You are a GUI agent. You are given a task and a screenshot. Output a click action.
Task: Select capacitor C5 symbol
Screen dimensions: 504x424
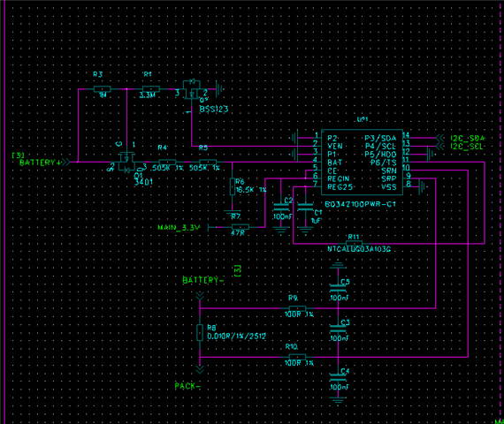pos(338,288)
